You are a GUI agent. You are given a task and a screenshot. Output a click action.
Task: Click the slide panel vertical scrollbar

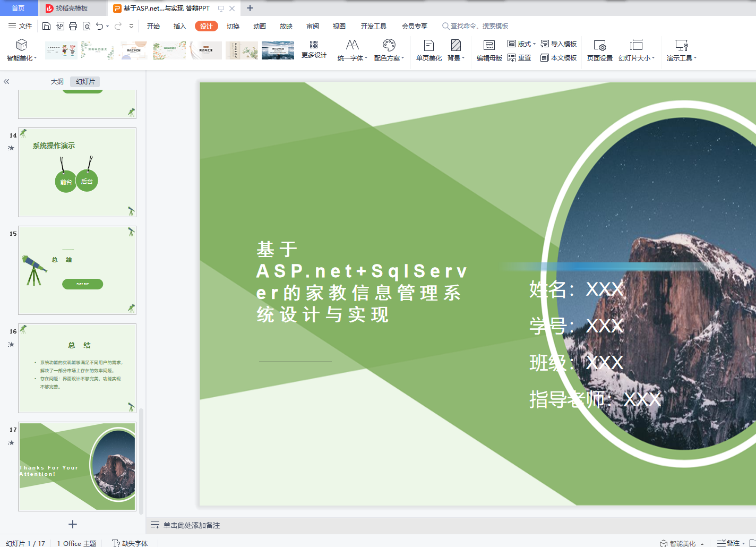point(141,461)
